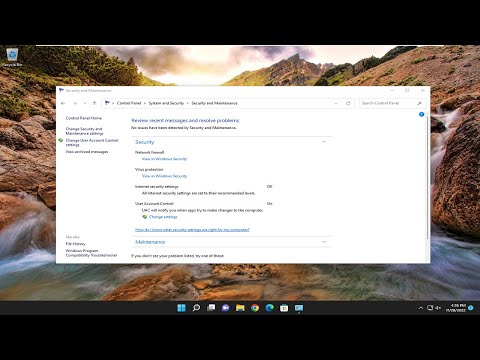Screen dimensions: 480x360
Task: Open Change User Account Control settings
Action: (92, 143)
